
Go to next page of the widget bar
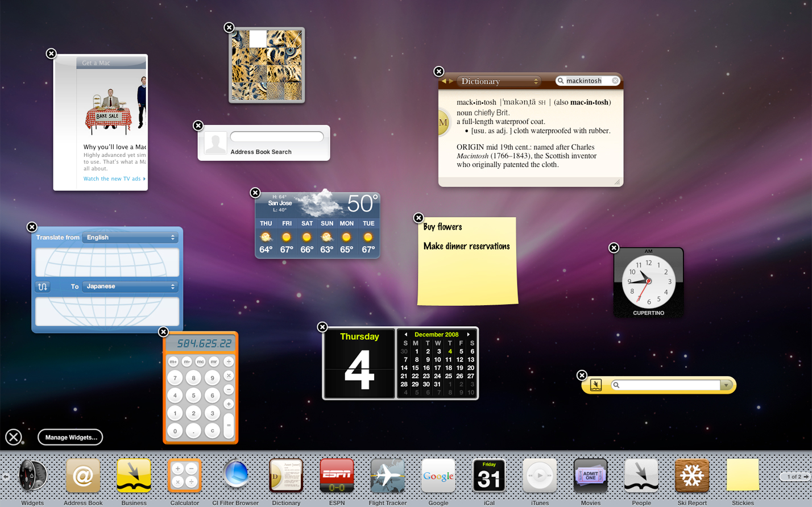pos(806,477)
